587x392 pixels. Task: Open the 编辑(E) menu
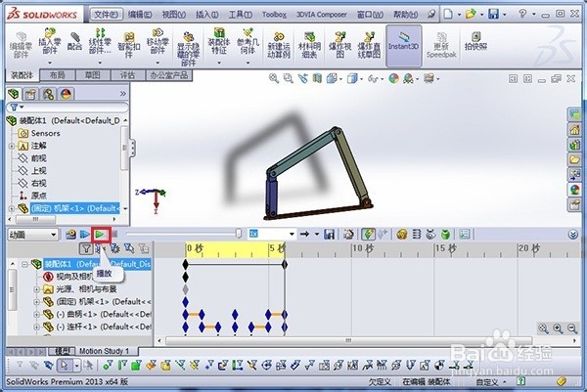[140, 15]
